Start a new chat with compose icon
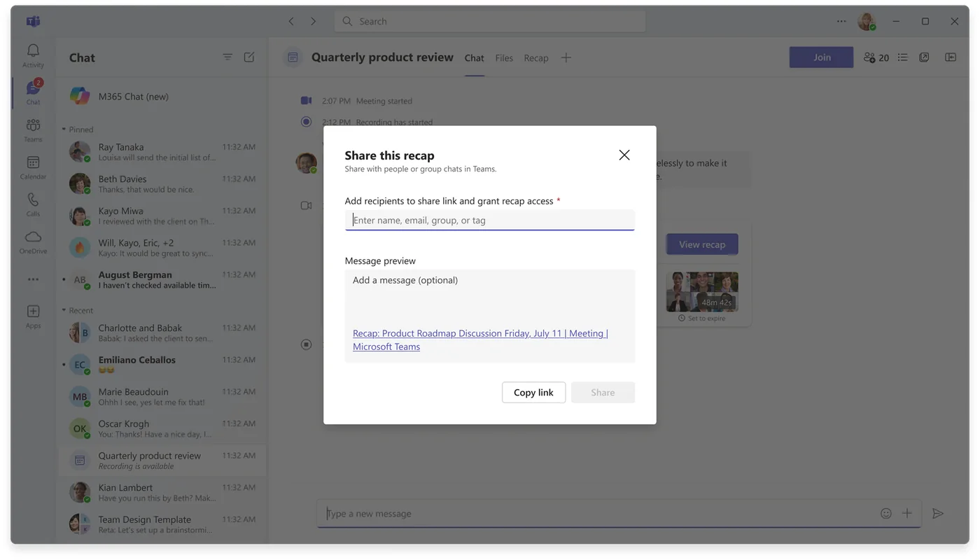 pyautogui.click(x=249, y=57)
